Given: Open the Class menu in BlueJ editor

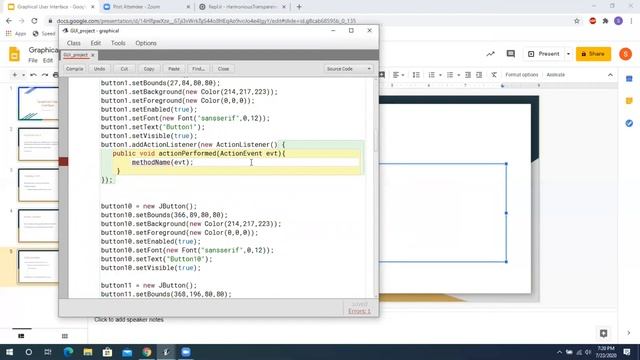Looking at the screenshot, I should pos(73,43).
